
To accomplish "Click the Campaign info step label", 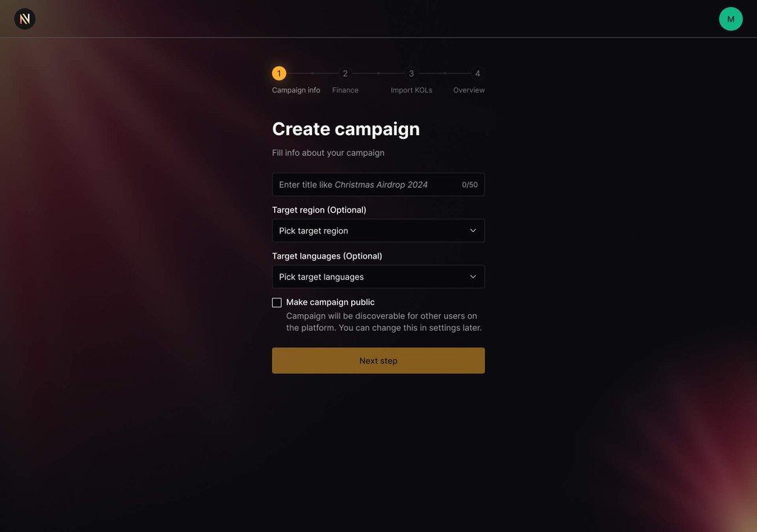I will click(296, 90).
